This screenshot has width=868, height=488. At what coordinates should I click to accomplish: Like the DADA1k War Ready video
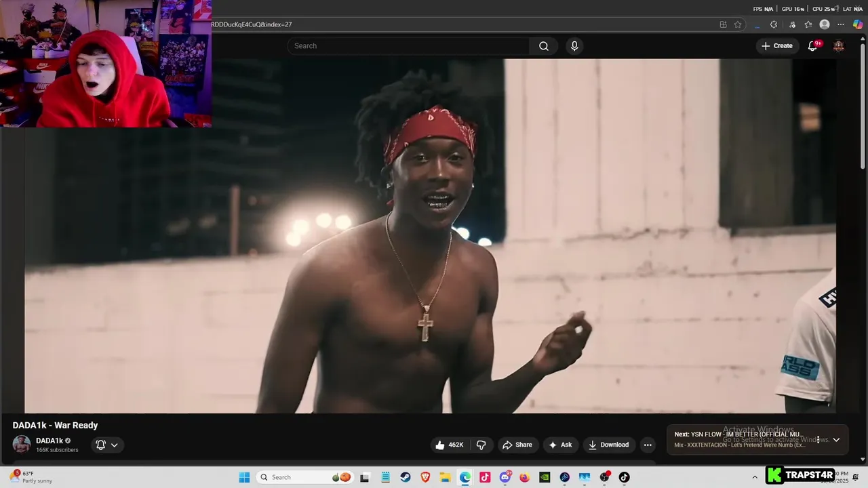point(449,445)
